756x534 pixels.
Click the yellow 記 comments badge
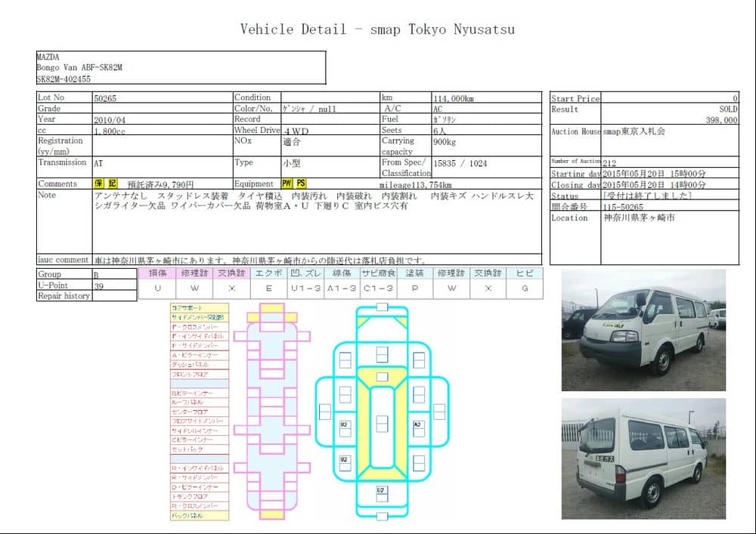coord(112,184)
